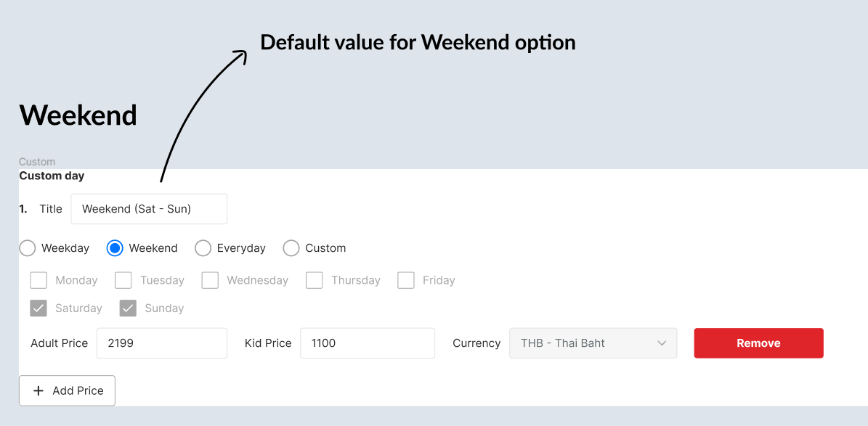Click the Adult Price input field

click(161, 343)
